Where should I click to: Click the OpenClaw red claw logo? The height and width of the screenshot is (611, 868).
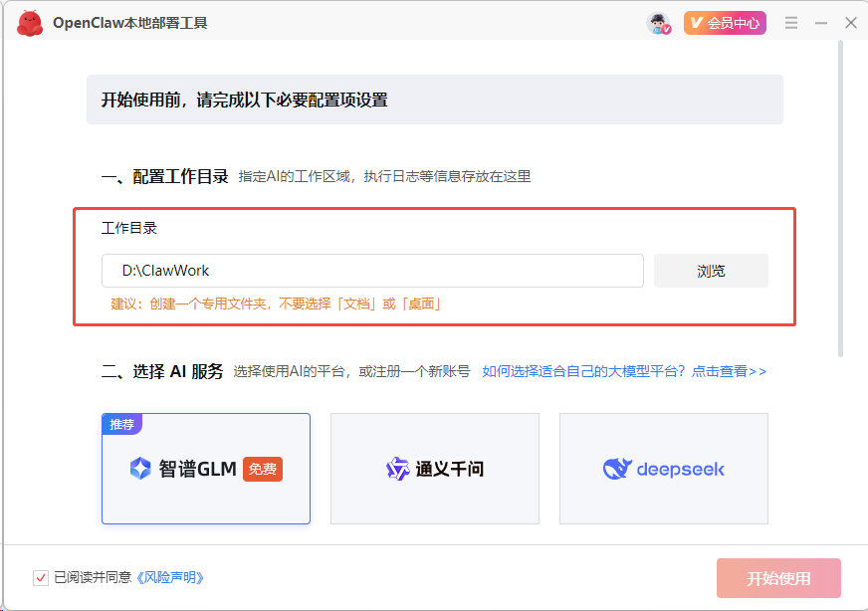point(30,22)
